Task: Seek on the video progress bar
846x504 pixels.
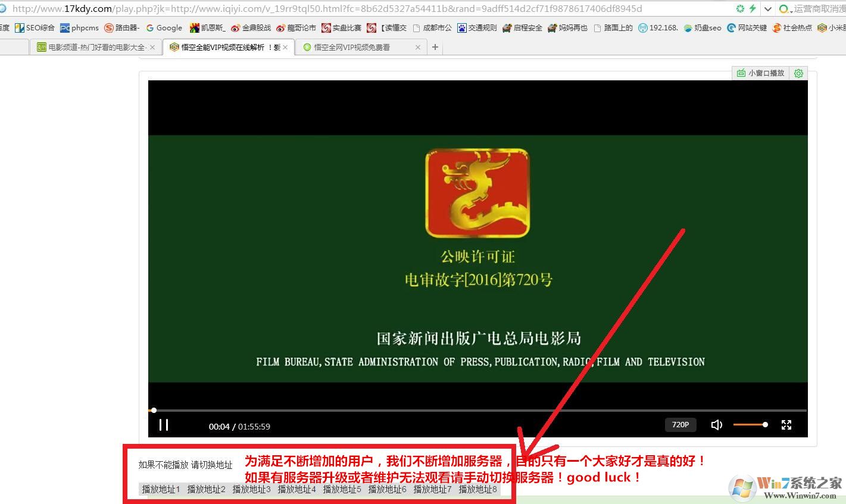Action: [477, 411]
